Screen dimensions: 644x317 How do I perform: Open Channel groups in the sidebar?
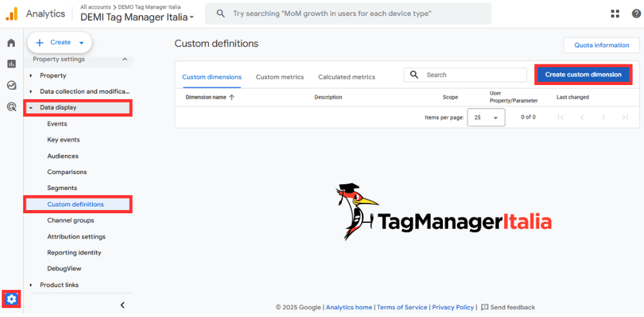(71, 220)
